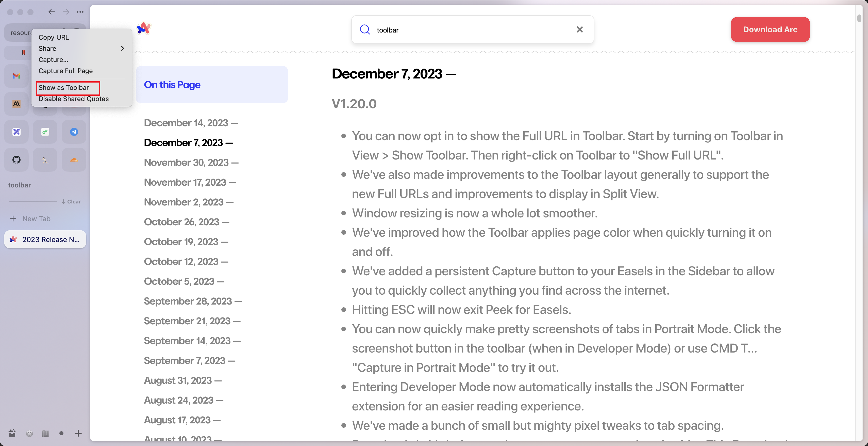
Task: Clear the toolbar search input
Action: coord(580,29)
